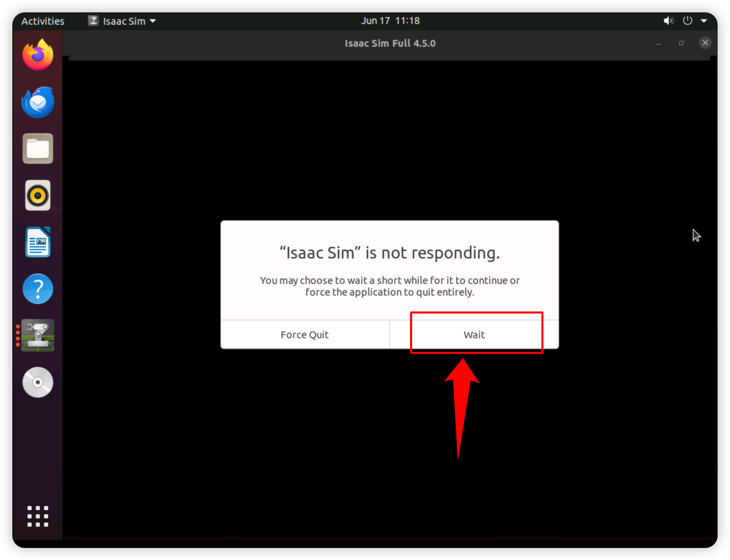Click the "is not responding" heading
The height and width of the screenshot is (560, 730).
point(389,253)
